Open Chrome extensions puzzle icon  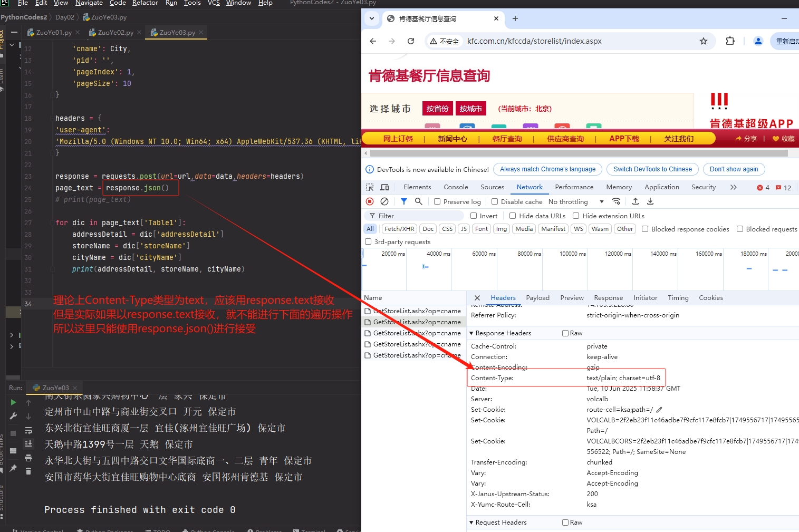730,41
